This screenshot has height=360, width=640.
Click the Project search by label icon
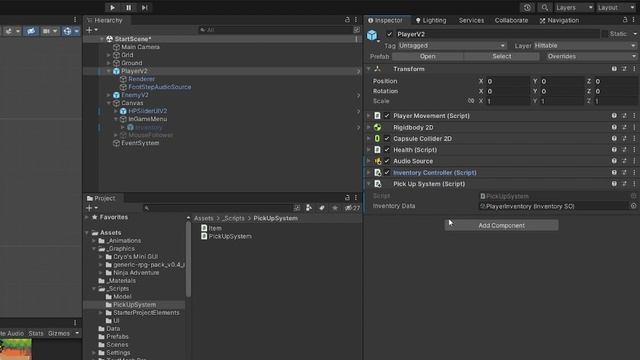322,208
